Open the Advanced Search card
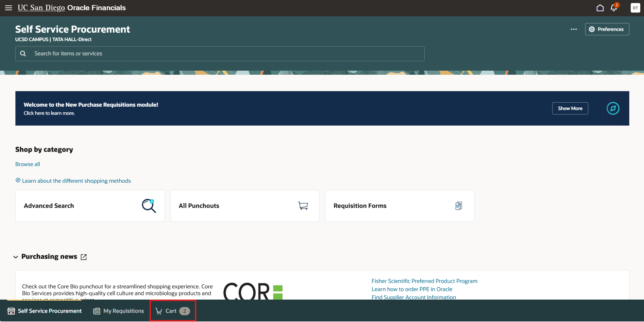Image resolution: width=644 pixels, height=322 pixels. click(x=90, y=206)
